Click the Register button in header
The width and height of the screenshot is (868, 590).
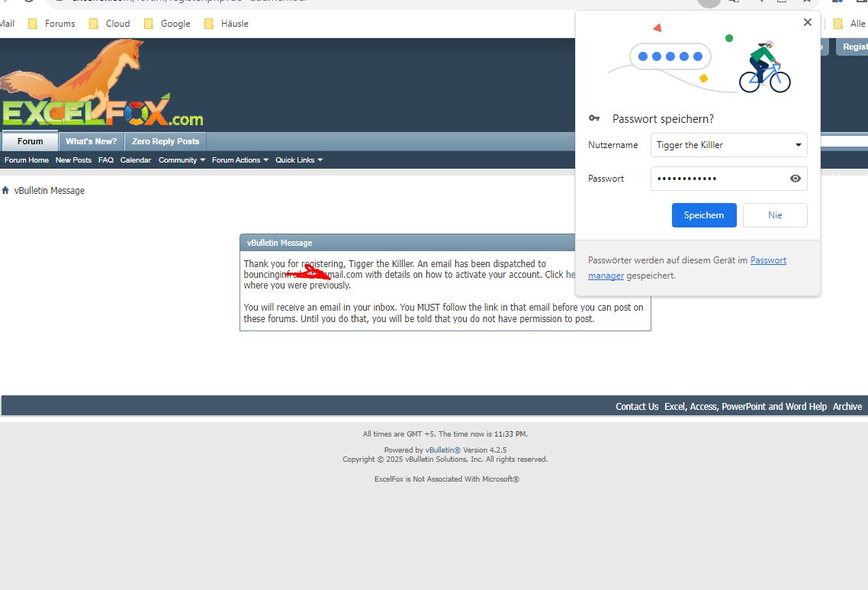(x=853, y=47)
